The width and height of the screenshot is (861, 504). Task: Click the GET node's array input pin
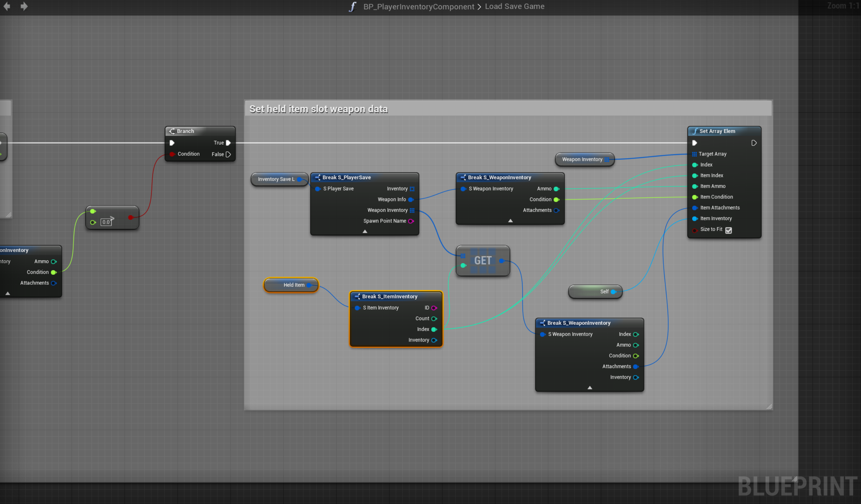(x=463, y=256)
